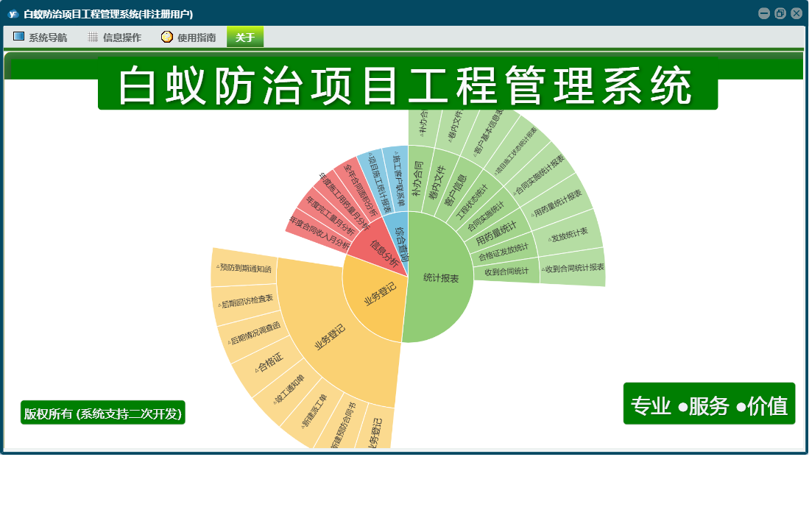Select the blue 综合查询 center segment
This screenshot has height=532, width=809.
click(x=400, y=242)
